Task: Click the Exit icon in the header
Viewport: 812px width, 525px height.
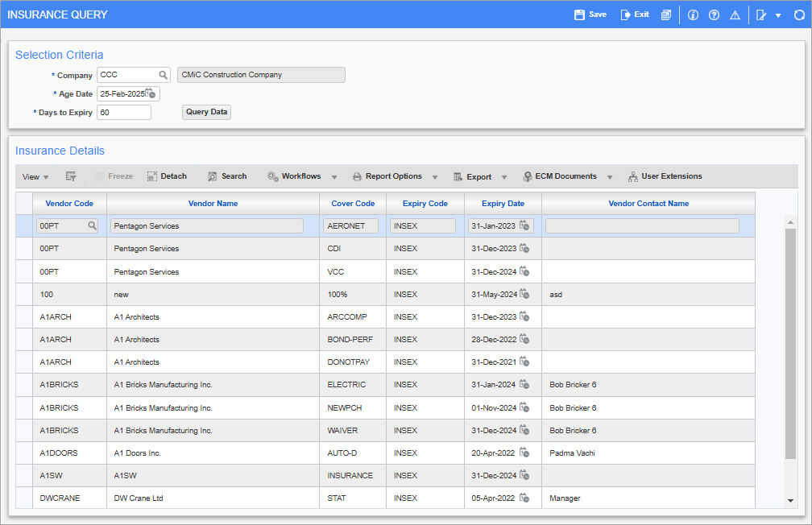Action: [626, 14]
